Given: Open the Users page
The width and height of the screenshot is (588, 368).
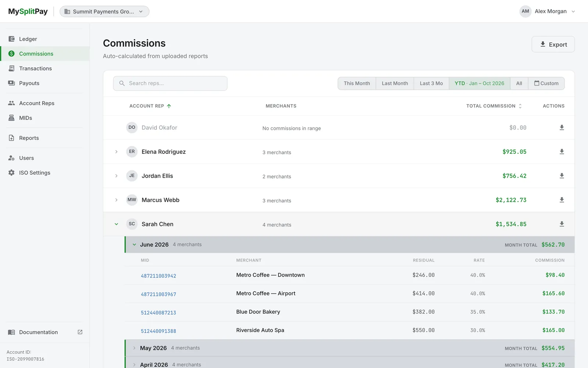Looking at the screenshot, I should pyautogui.click(x=45, y=158).
